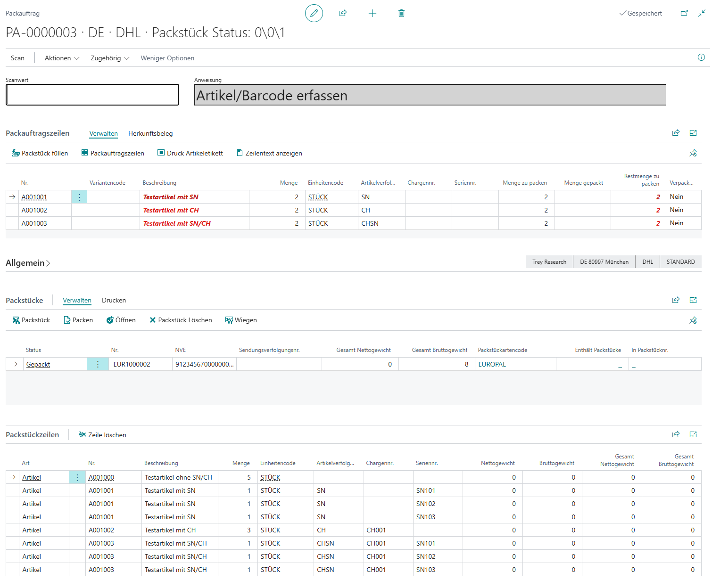Open the Aktionen dropdown menu
Viewport: 712px width, 588px height.
pyautogui.click(x=62, y=58)
